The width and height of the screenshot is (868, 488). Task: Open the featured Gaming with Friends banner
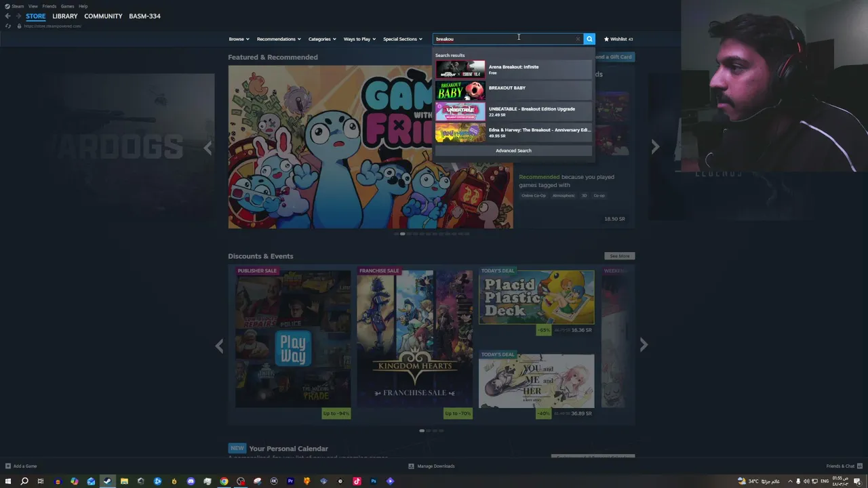point(370,147)
